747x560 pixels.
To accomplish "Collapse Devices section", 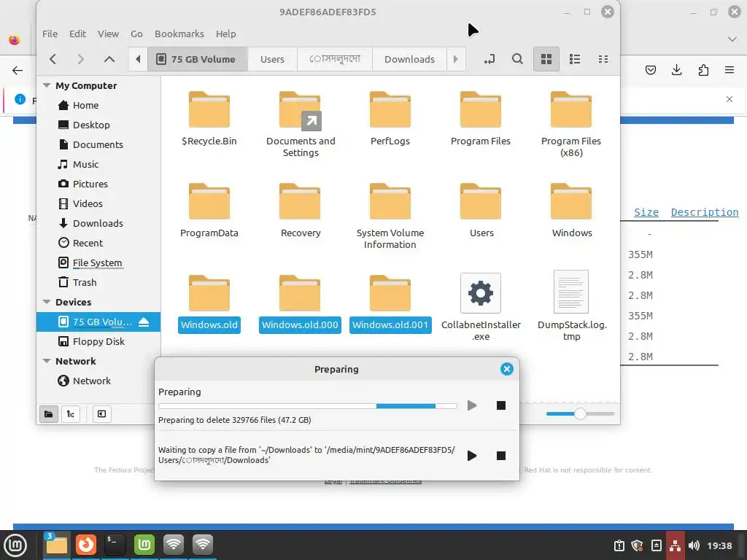I will click(x=47, y=302).
